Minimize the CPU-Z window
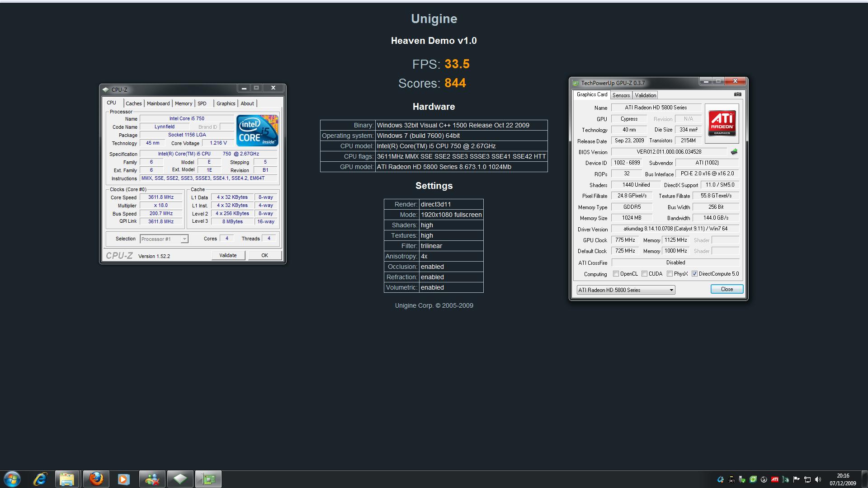 pos(244,88)
